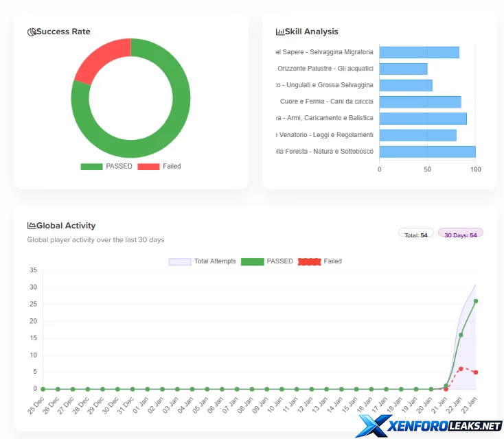The height and width of the screenshot is (439, 504).
Task: Click the red Failed data point on 22 Jan
Action: pos(461,368)
